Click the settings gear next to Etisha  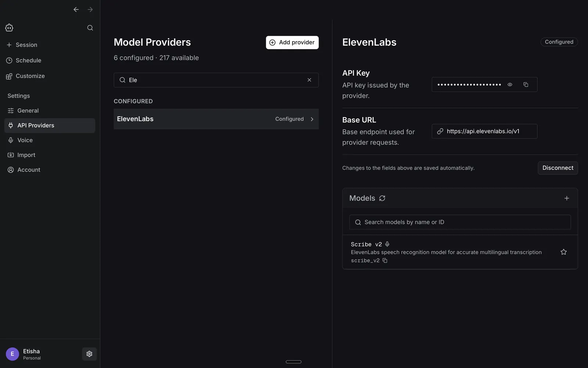[x=89, y=354]
